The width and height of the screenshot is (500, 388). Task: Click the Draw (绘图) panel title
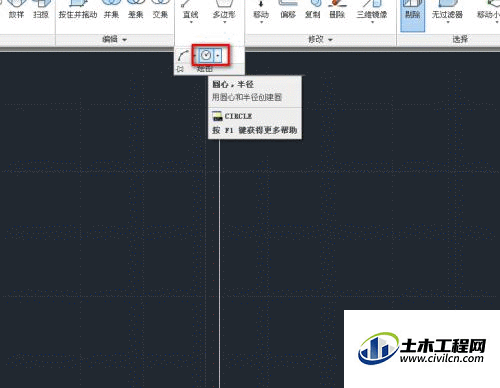point(204,69)
